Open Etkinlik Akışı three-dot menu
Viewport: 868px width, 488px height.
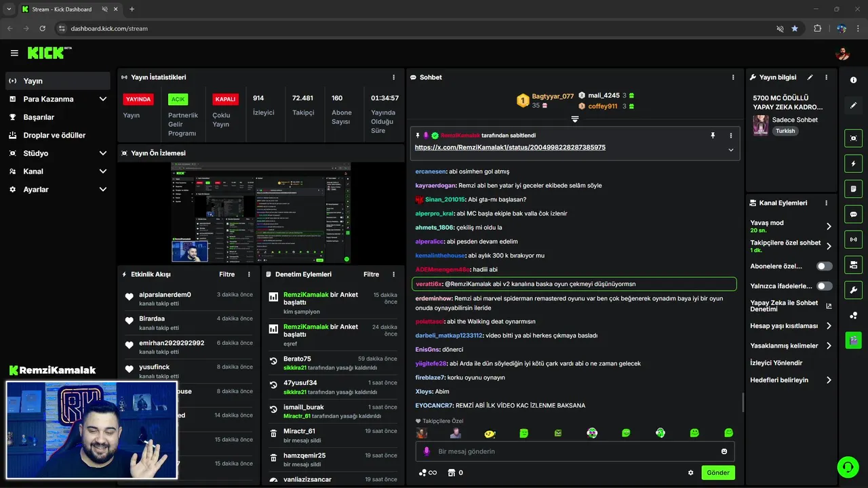point(249,274)
